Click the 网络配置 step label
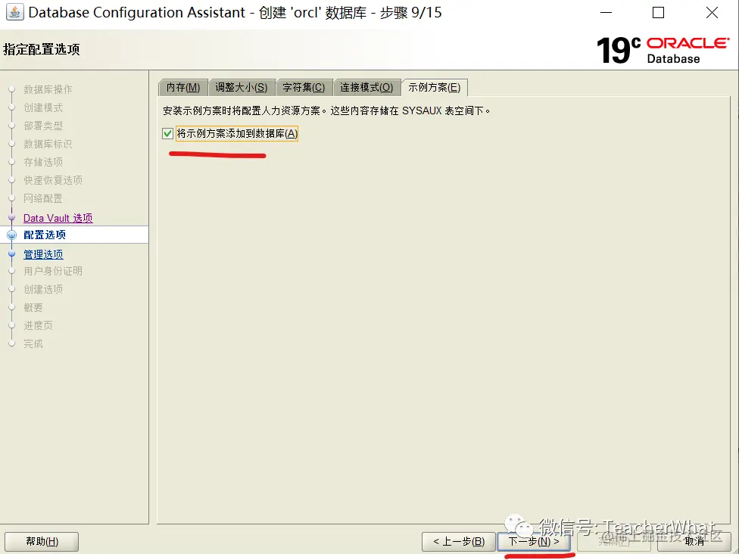 point(43,198)
